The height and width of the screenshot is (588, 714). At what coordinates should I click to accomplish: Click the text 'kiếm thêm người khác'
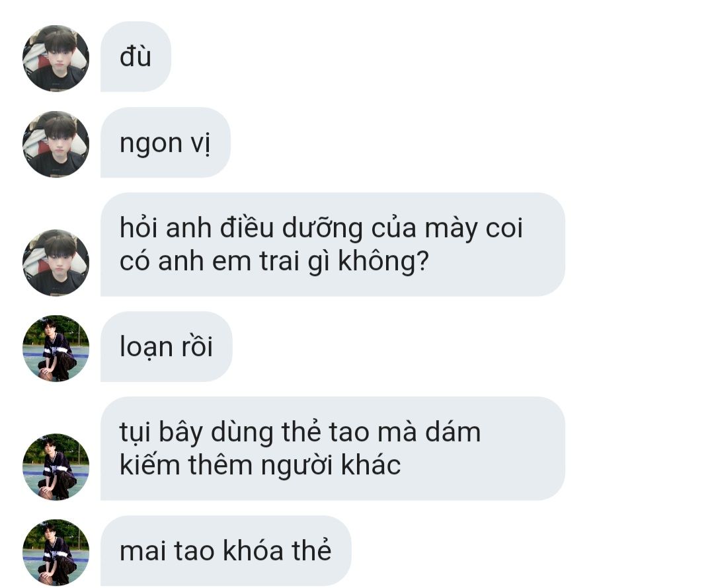pyautogui.click(x=260, y=465)
